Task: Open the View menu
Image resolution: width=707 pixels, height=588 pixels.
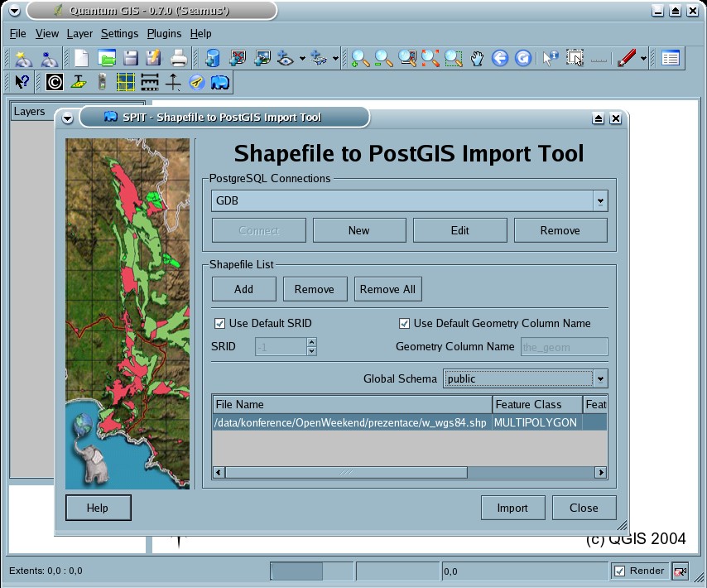Action: 47,34
